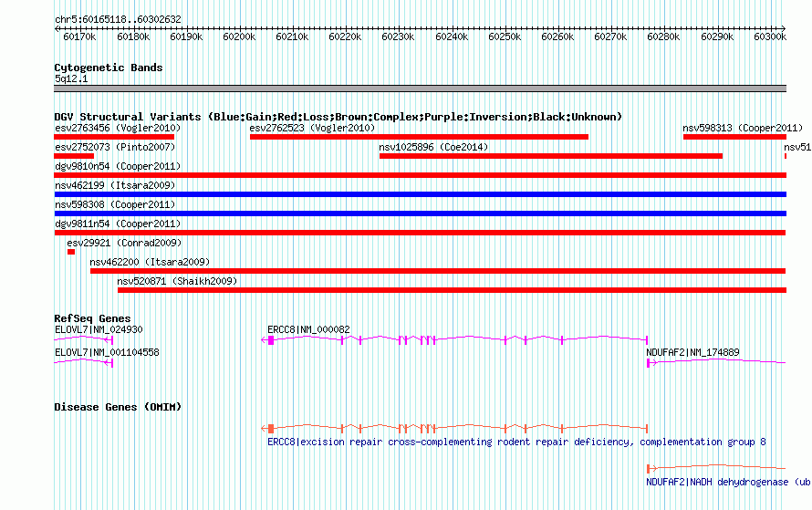Viewport: 812px width, 510px height.
Task: Select the ELOVL7 NM_024930 transcript glyph
Action: click(x=82, y=339)
